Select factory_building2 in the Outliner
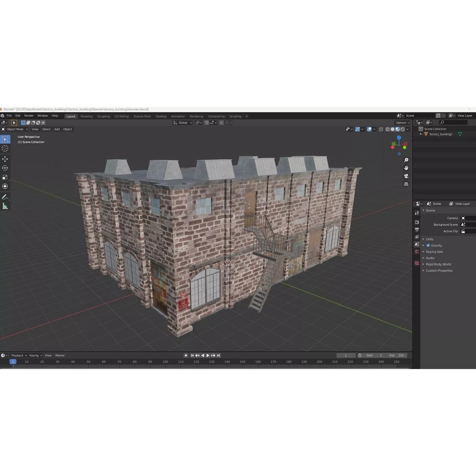 point(440,134)
